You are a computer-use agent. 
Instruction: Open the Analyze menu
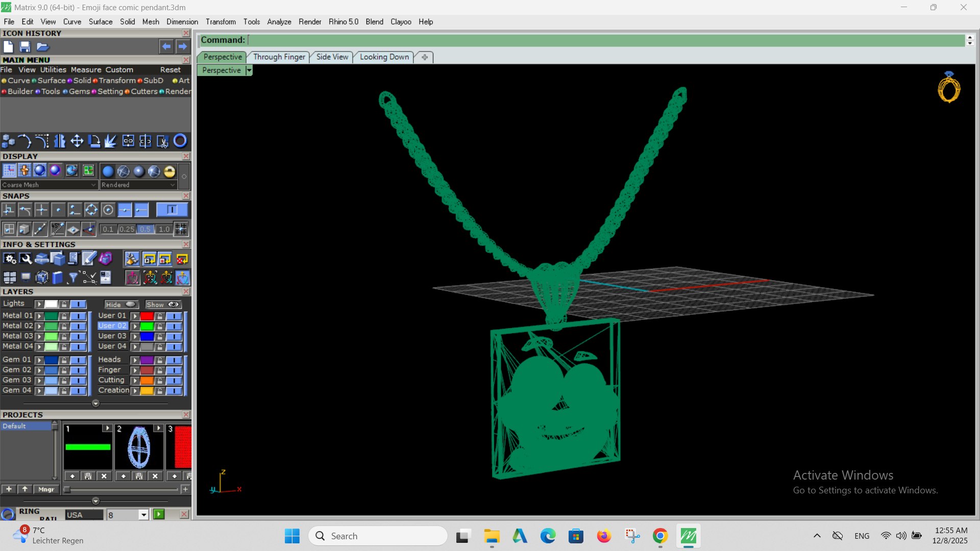pos(279,21)
